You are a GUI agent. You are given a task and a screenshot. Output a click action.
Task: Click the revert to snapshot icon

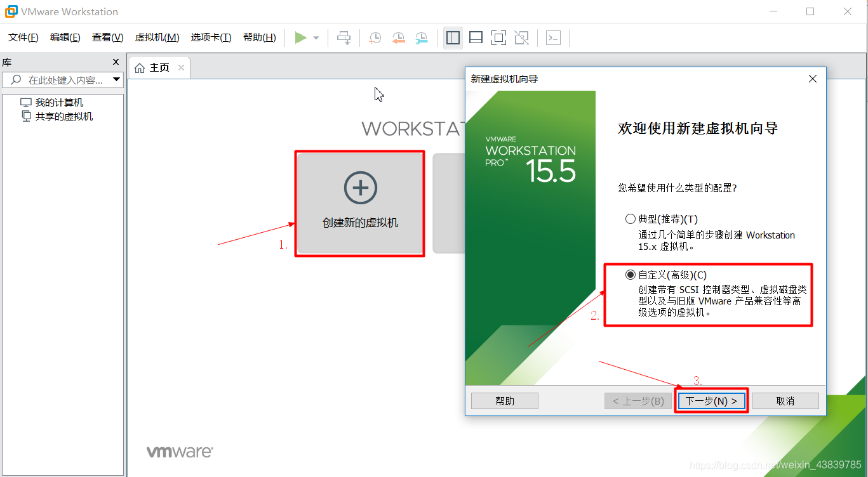click(x=398, y=38)
